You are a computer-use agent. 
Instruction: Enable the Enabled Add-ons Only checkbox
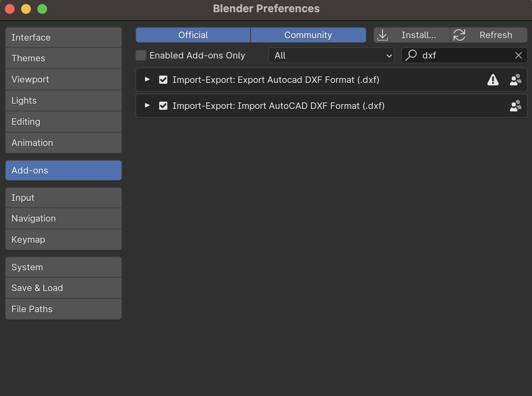(141, 55)
